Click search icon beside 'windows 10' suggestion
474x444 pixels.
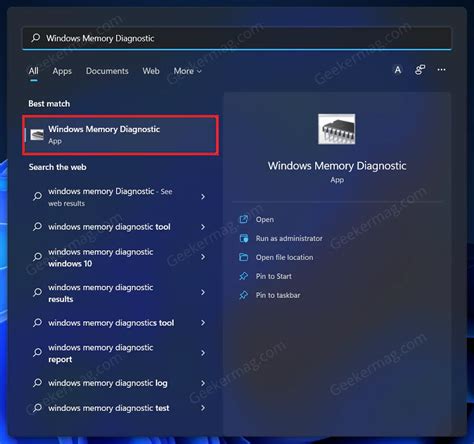tap(37, 257)
